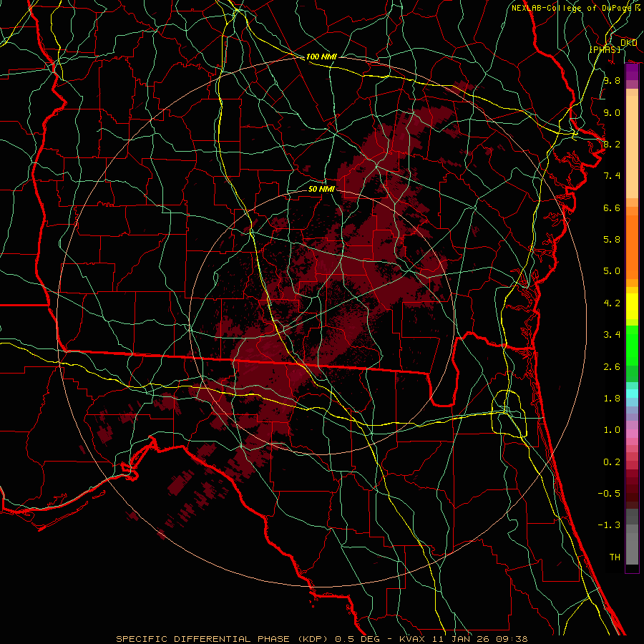Click the NEXLAB-College of DuPage label

573,8
